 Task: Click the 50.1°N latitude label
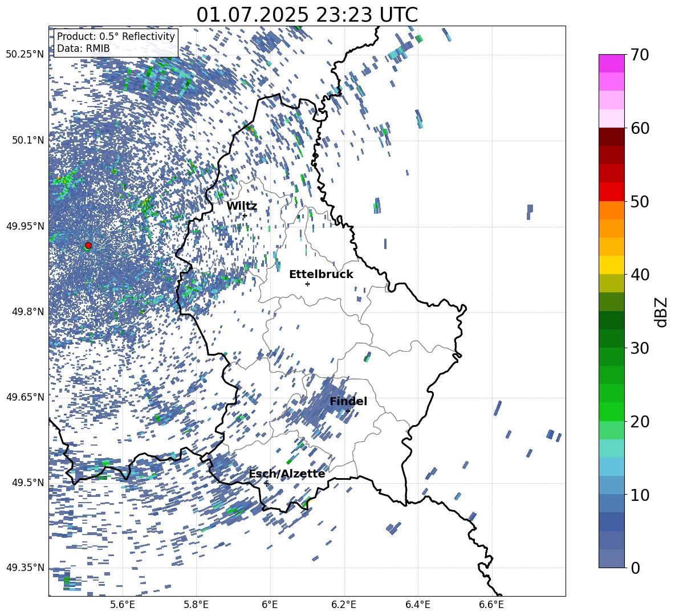(x=27, y=140)
